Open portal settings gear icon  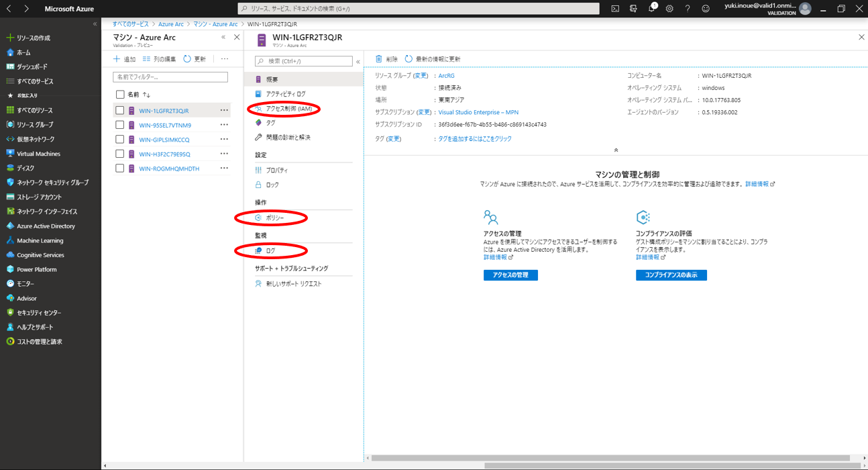669,9
